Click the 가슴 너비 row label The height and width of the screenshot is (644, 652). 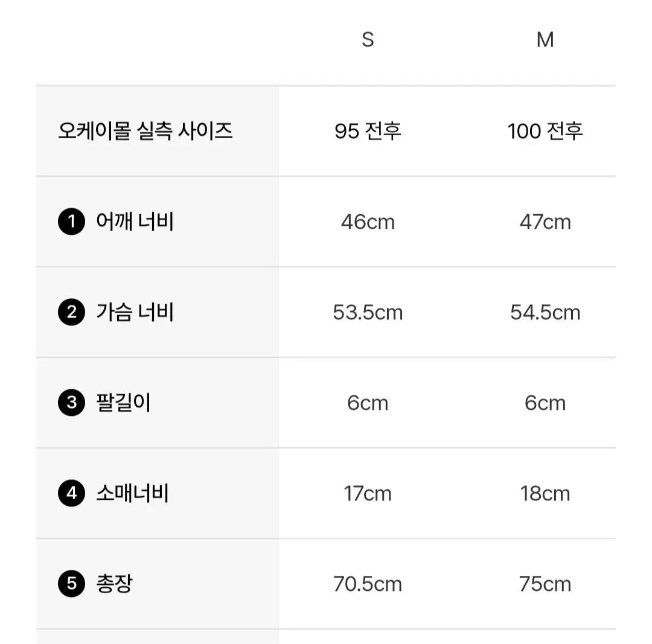(135, 313)
